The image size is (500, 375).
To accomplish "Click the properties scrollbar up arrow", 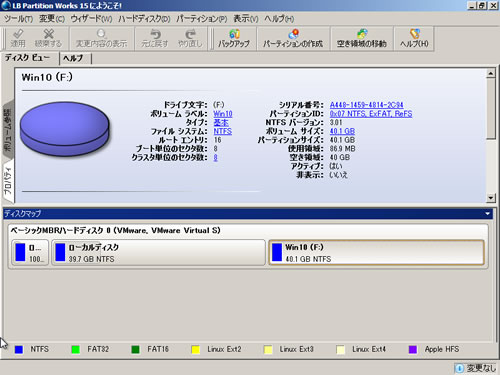I will click(x=490, y=73).
